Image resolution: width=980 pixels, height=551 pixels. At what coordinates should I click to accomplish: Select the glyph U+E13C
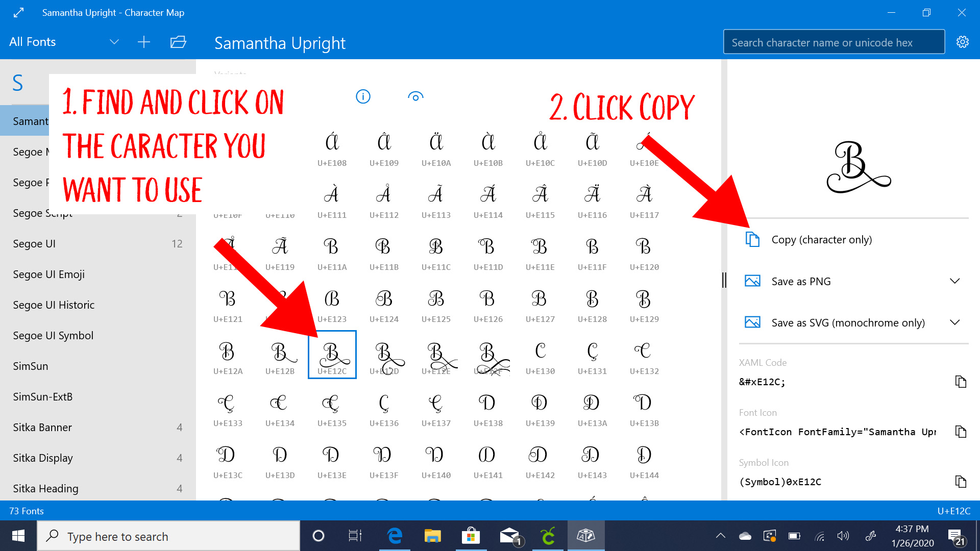click(228, 459)
